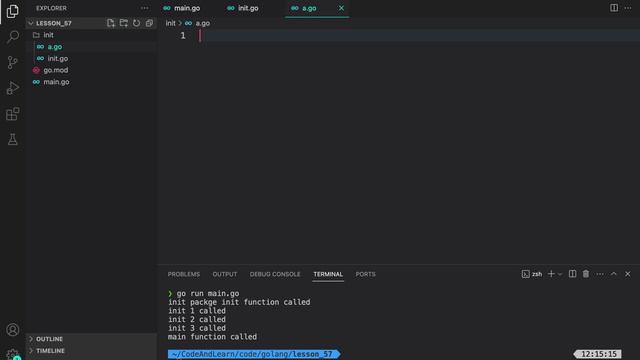Click the terminal clock 12:15:15

coord(598,354)
